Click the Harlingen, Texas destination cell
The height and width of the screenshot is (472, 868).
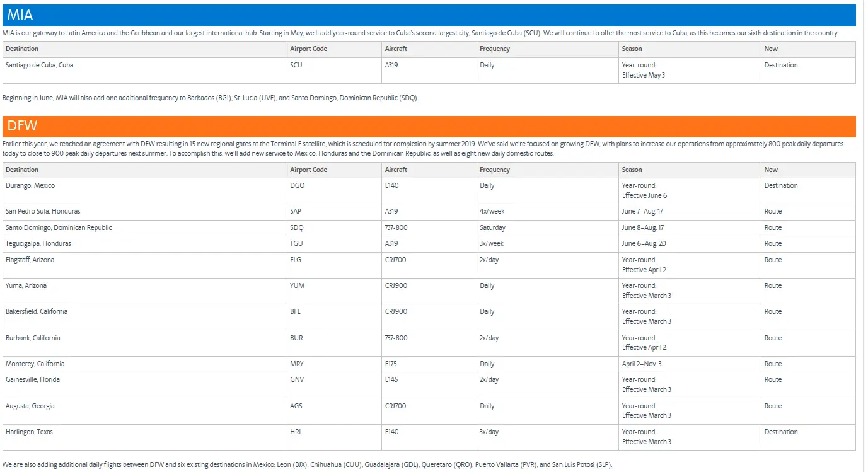pos(30,432)
